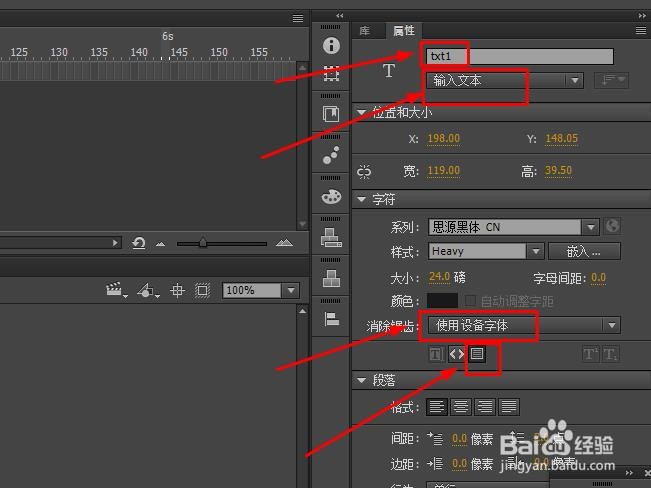Open the 输入文本 text type dropdown
651x488 pixels.
505,80
